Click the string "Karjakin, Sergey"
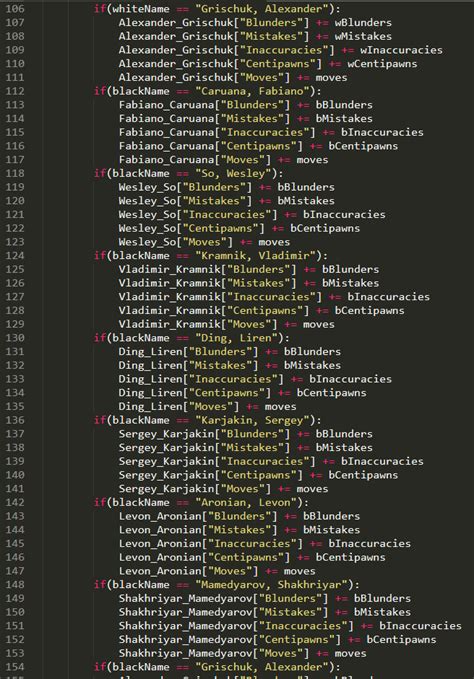This screenshot has height=679, width=474. [252, 420]
